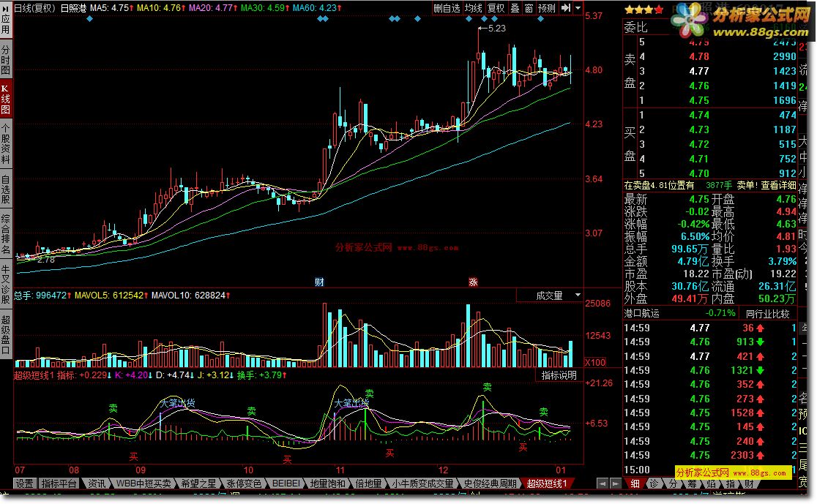Switch to the 分 tab in right panel
The width and height of the screenshot is (817, 504).
point(674,484)
